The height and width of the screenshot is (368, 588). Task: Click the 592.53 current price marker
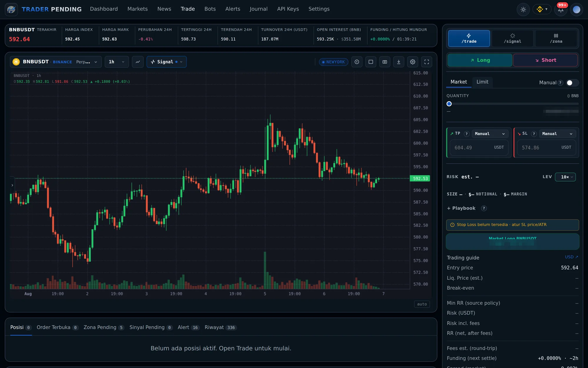coord(420,178)
